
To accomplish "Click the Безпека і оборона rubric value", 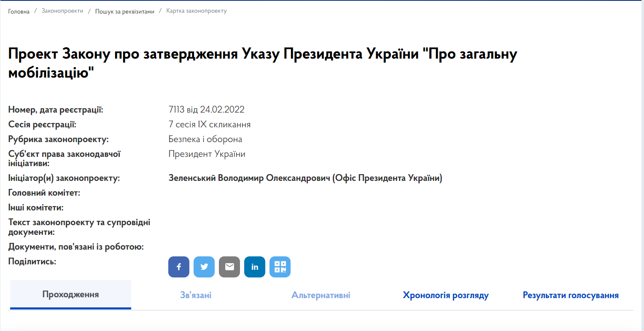I will tap(205, 139).
